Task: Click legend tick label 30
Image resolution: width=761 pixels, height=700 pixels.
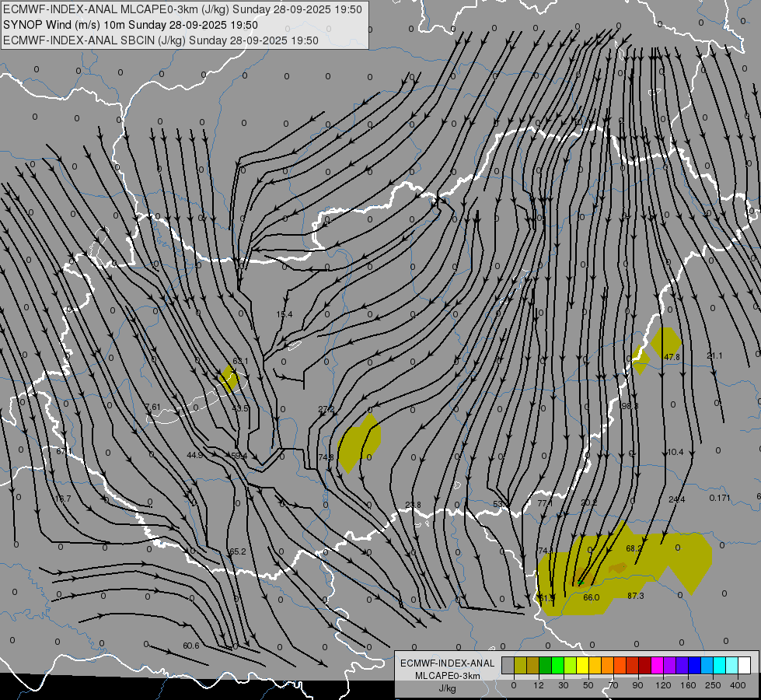Action: [563, 685]
